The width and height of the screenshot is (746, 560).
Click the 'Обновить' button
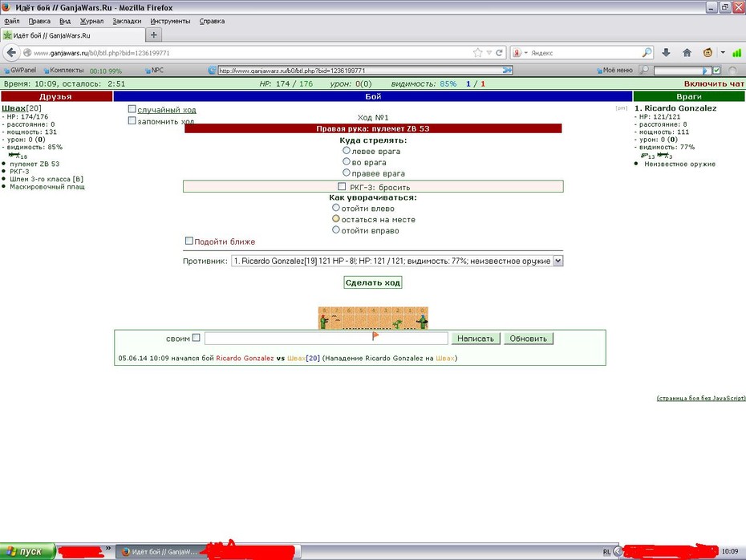[528, 339]
